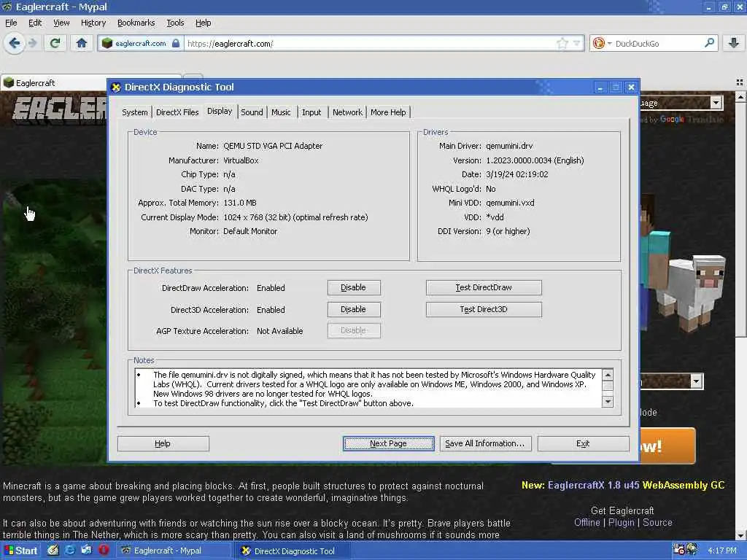Click the 4:17 PM taskbar clock
This screenshot has width=747, height=560.
pyautogui.click(x=721, y=551)
